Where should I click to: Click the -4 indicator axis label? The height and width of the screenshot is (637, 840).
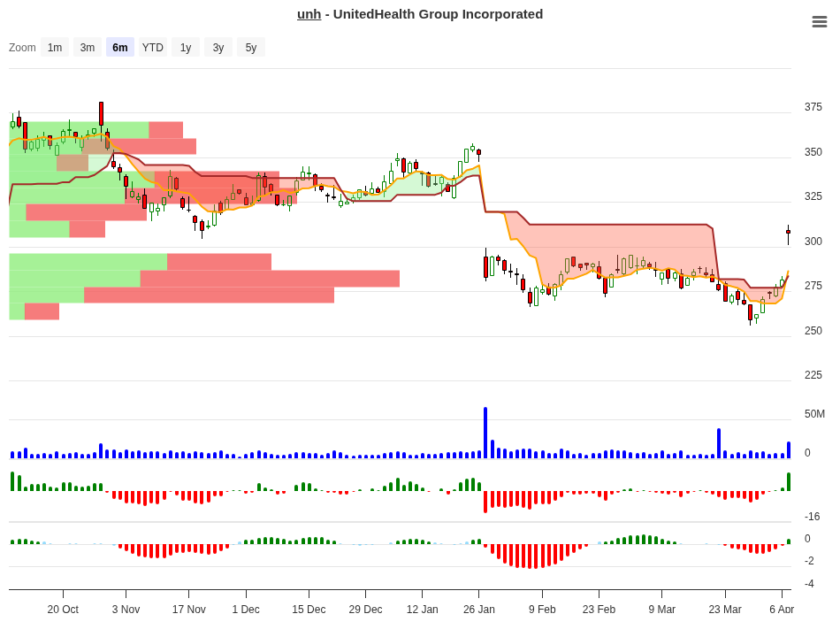[809, 583]
